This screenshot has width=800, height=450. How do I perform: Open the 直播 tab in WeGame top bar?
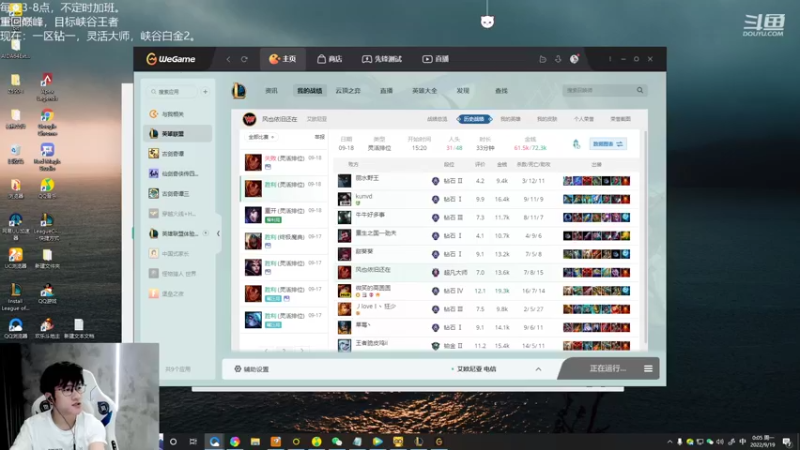coord(435,59)
